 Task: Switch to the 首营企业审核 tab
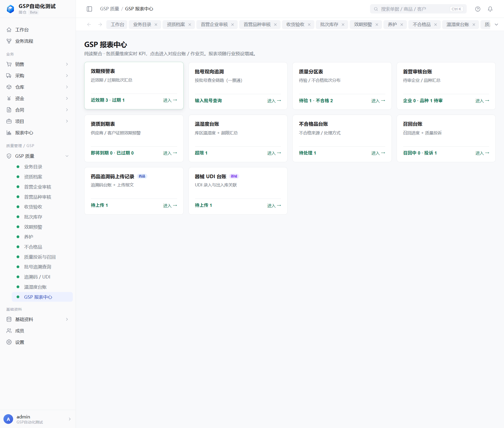(x=214, y=24)
